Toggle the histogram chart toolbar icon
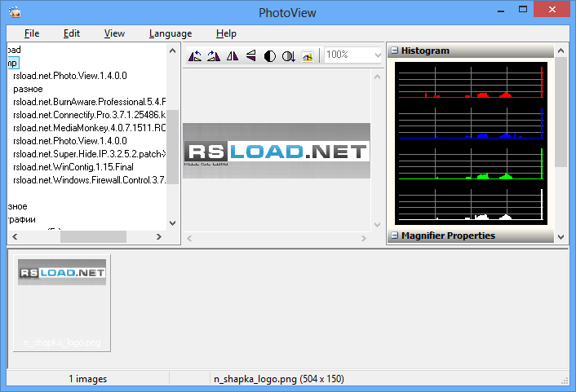 [308, 56]
